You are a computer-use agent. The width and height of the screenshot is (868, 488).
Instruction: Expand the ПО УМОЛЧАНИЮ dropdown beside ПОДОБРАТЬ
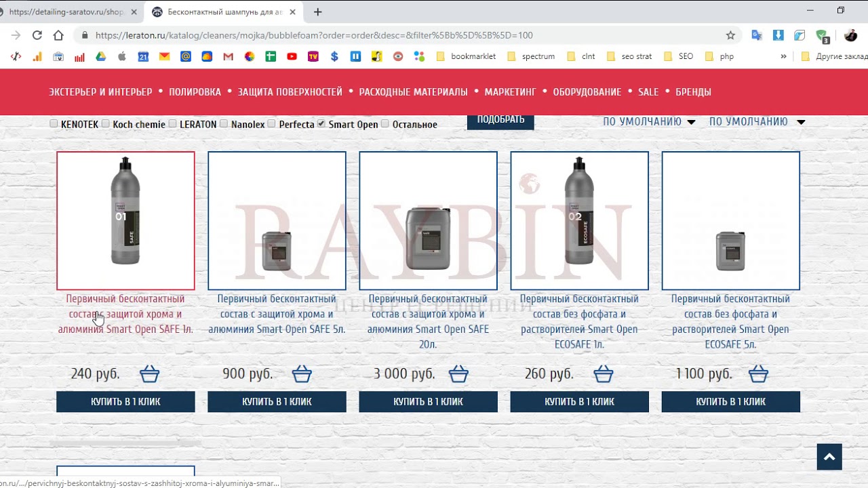point(649,121)
